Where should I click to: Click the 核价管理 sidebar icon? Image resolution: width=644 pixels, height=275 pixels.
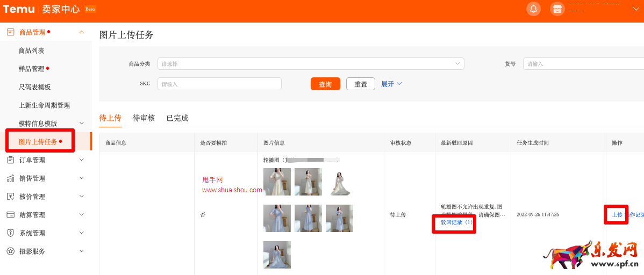click(10, 197)
